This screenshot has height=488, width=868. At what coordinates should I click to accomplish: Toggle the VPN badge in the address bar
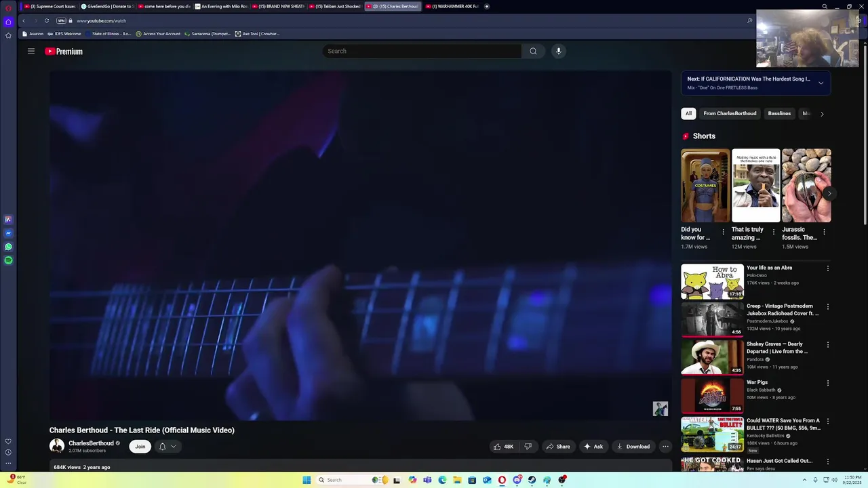click(61, 20)
